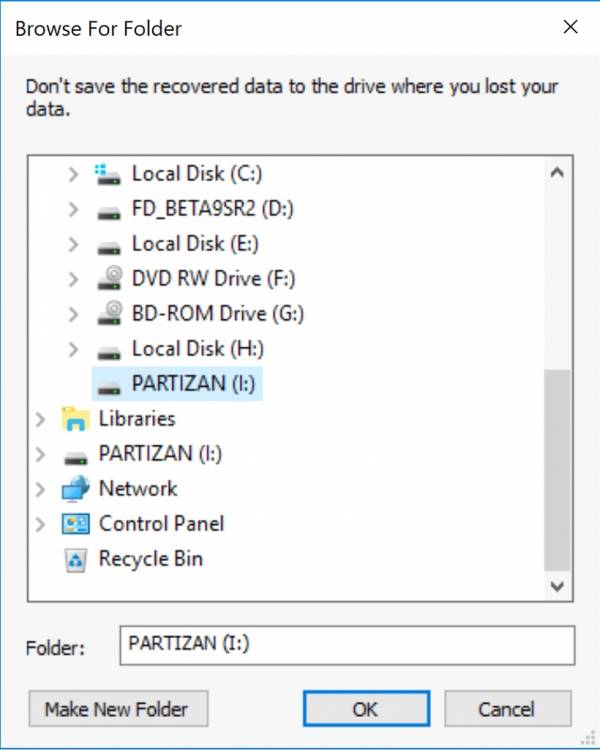
Task: Click the Libraries folder icon
Action: (75, 419)
